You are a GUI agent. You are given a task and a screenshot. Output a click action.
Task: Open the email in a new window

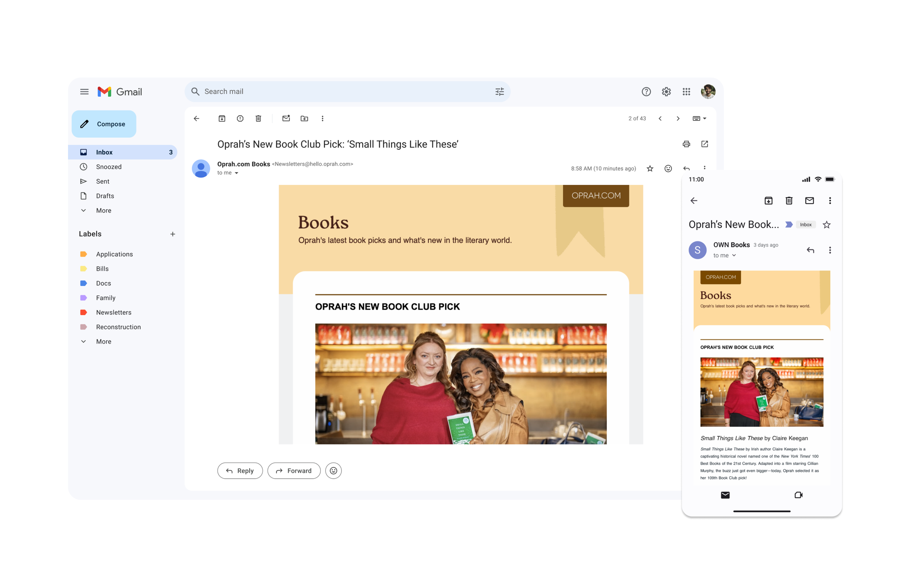click(704, 144)
